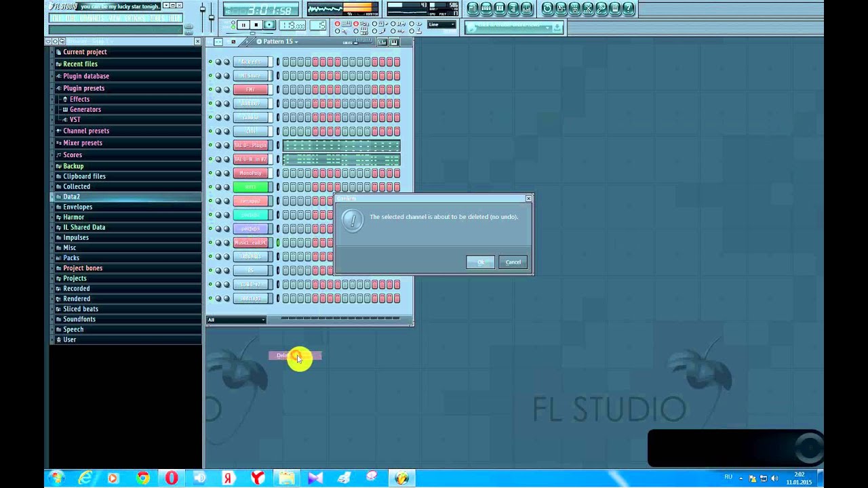Click the Save-as-new-version toolbar icon
Viewport: 868px width, 488px height.
click(561, 8)
